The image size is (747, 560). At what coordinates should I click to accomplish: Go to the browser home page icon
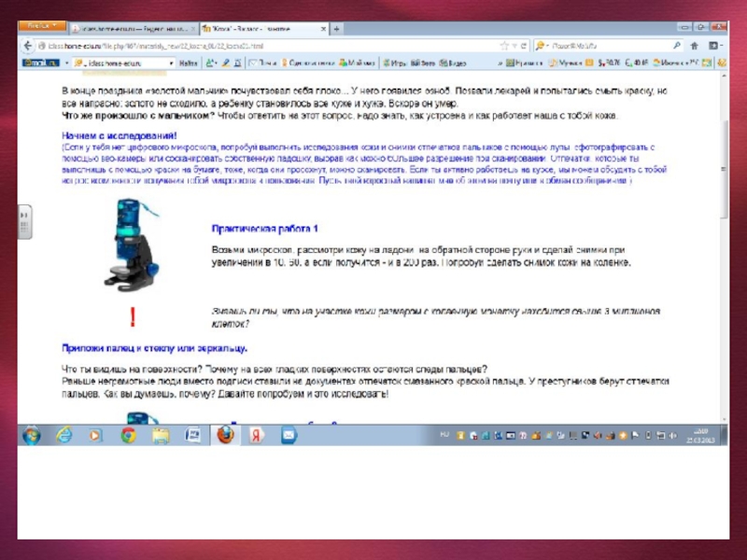694,45
